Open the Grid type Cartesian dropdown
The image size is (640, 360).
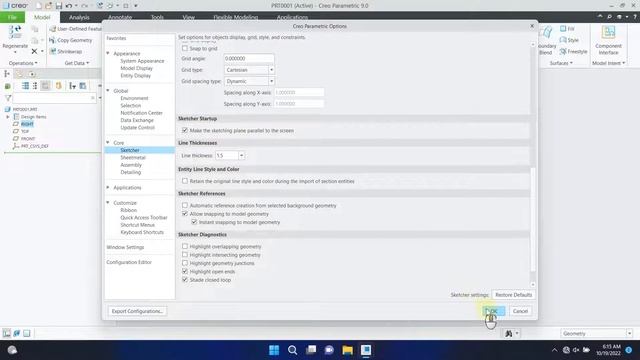[271, 70]
